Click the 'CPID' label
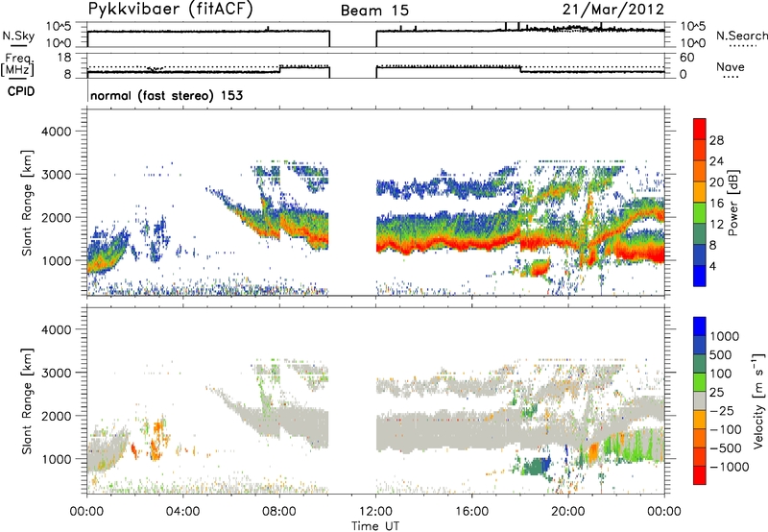The image size is (768, 532). 21,91
